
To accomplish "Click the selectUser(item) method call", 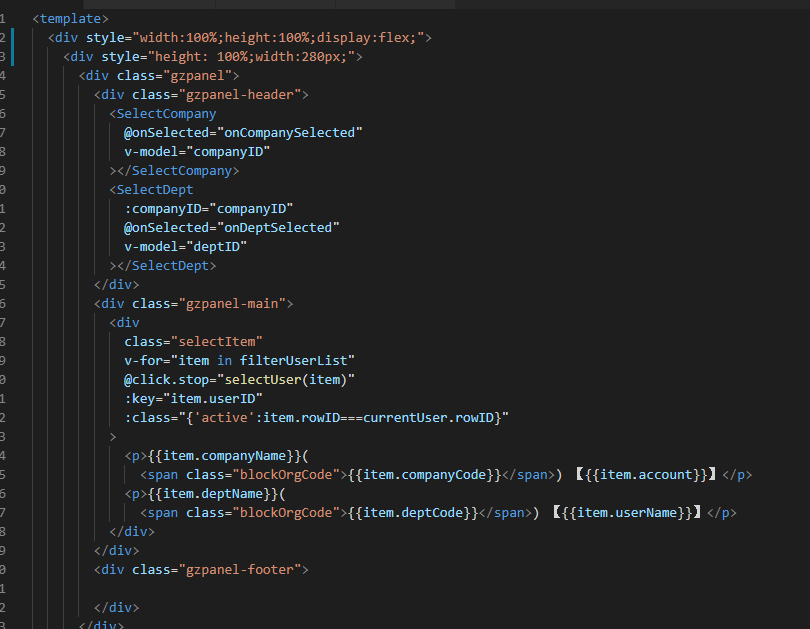I will pos(286,380).
